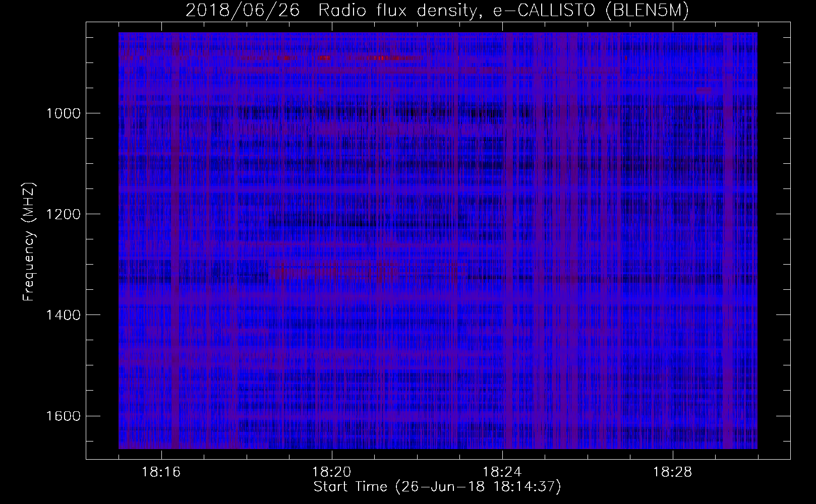Click the 18:24 time tick label
816x504 pixels.
coord(502,472)
